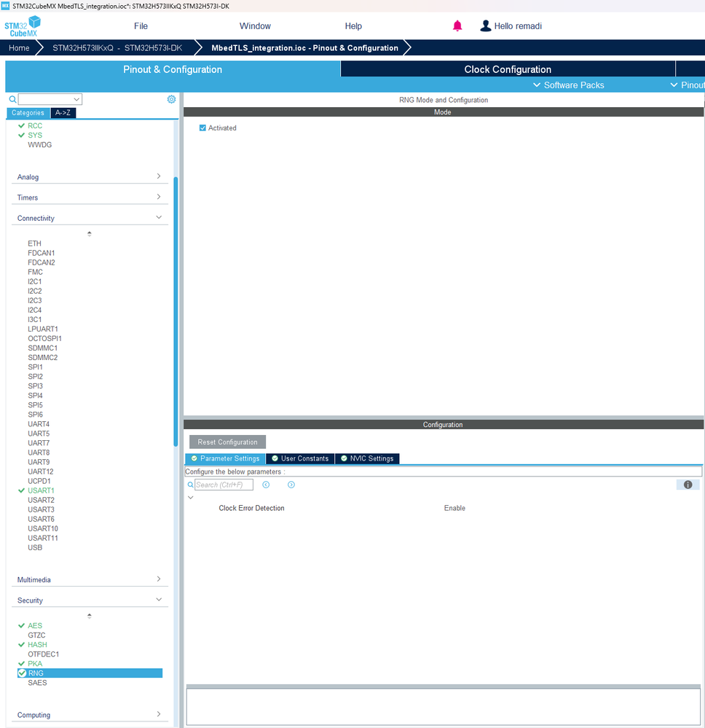Select SYS in the peripheral list
This screenshot has height=728, width=705.
[x=35, y=136]
